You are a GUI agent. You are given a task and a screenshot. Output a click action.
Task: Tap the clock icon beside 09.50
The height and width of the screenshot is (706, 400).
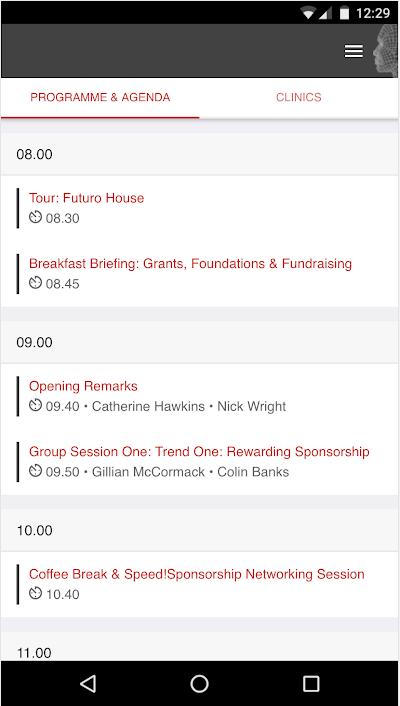tap(36, 471)
